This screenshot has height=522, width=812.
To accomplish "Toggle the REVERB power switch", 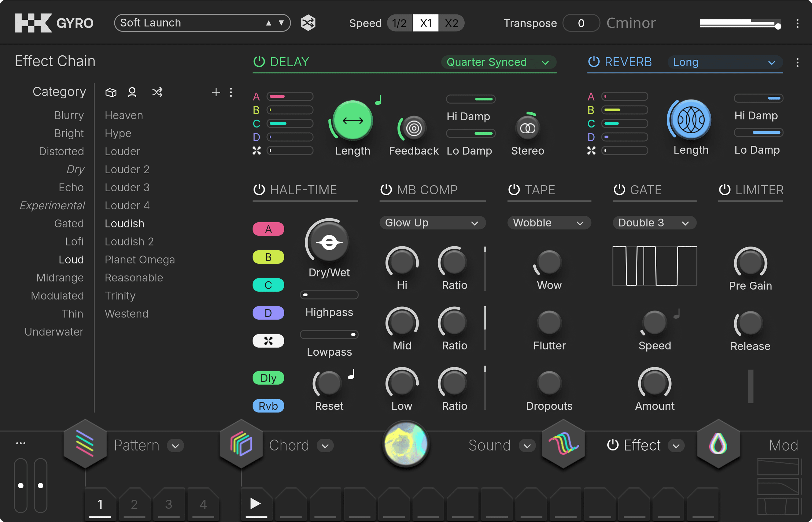I will coord(594,62).
